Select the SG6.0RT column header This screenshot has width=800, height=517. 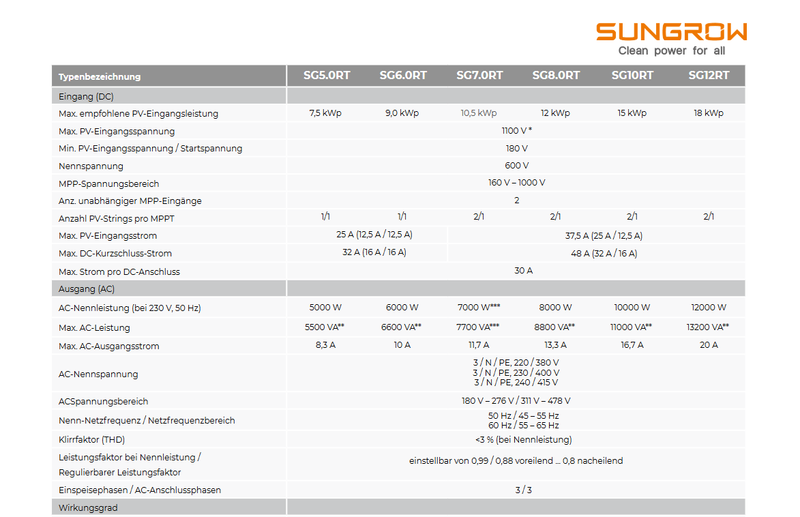402,76
